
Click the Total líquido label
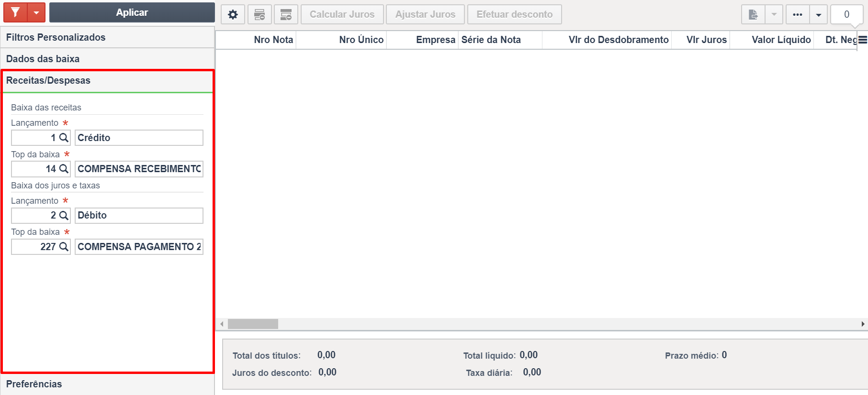point(489,356)
